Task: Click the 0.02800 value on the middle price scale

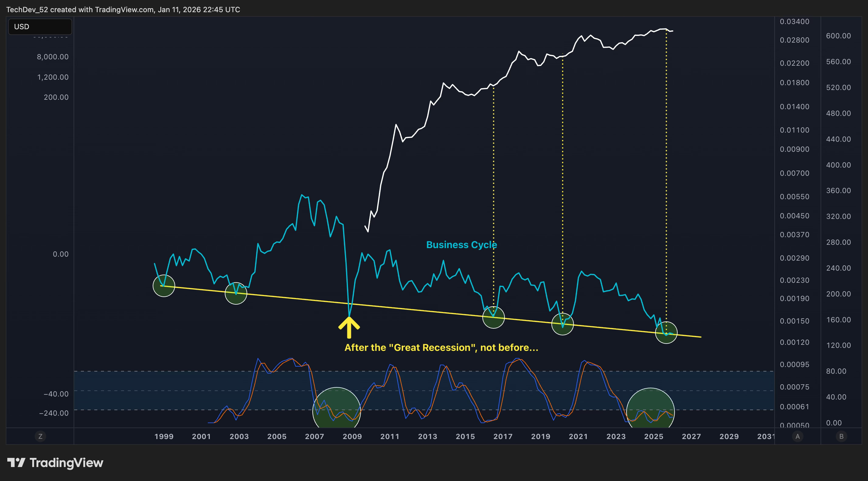Action: (794, 40)
